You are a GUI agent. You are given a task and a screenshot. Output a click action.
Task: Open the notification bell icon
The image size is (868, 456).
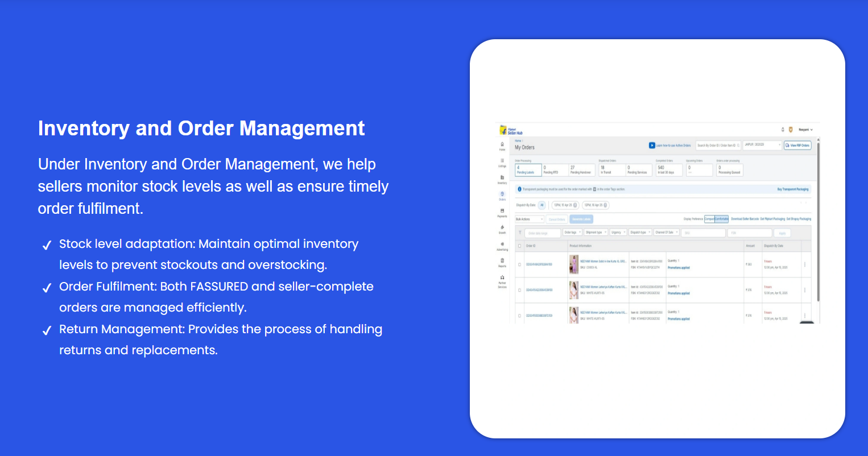(783, 130)
